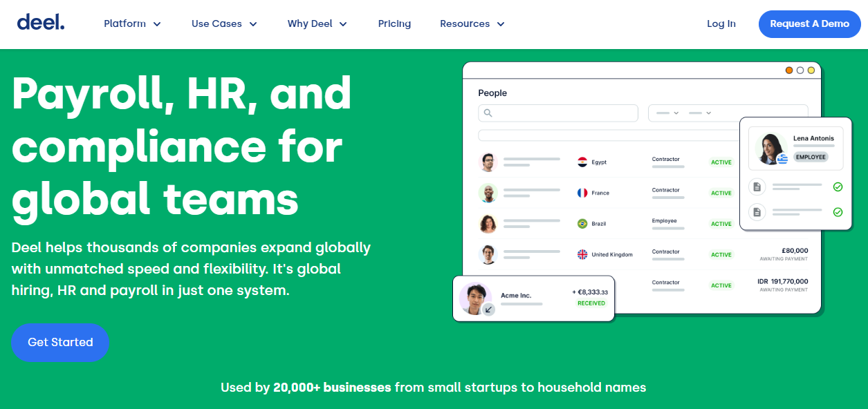Select the Why Deel menu item

(x=317, y=23)
